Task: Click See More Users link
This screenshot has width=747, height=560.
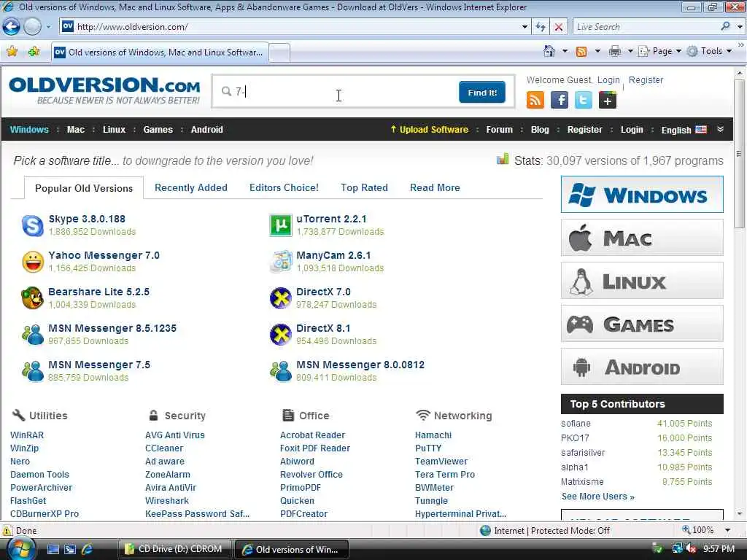Action: click(598, 496)
